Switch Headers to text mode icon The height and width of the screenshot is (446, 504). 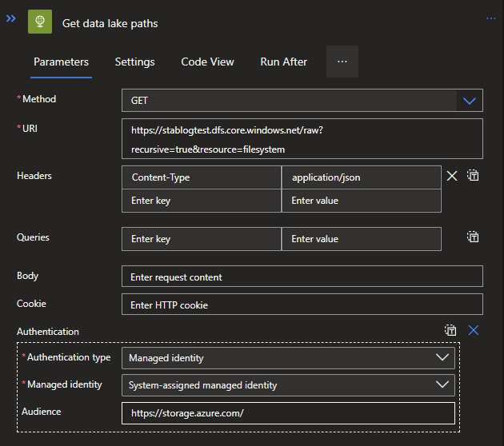click(473, 176)
